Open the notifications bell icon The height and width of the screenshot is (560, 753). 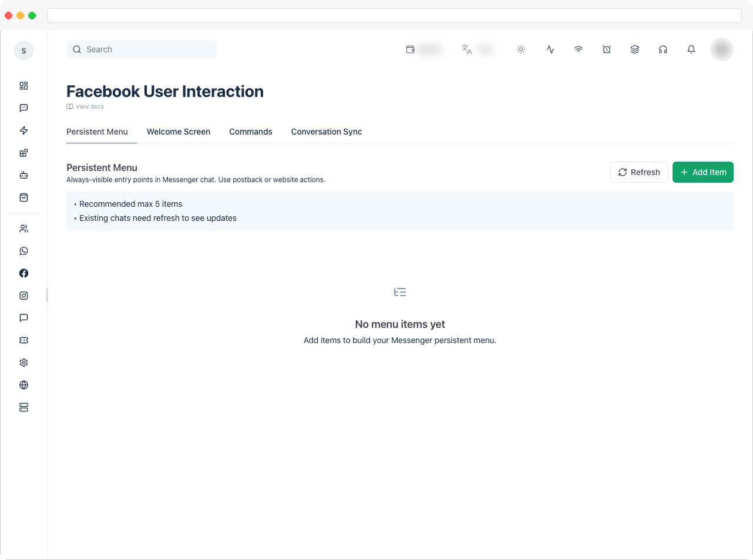tap(691, 49)
